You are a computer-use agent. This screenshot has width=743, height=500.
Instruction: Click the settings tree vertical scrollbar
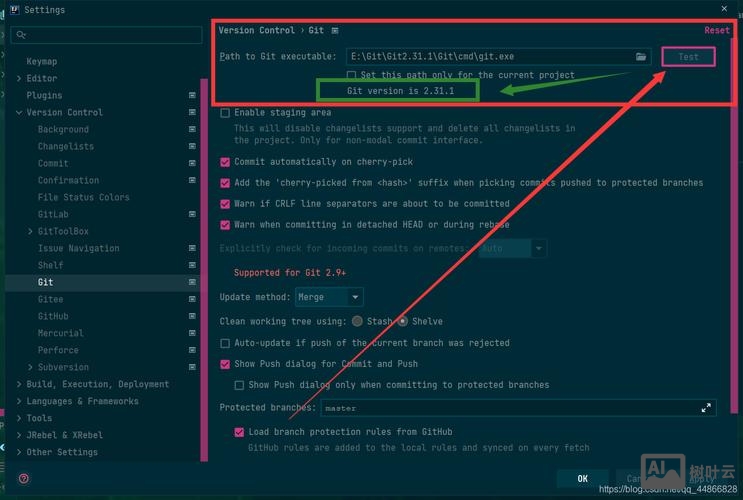(x=204, y=269)
